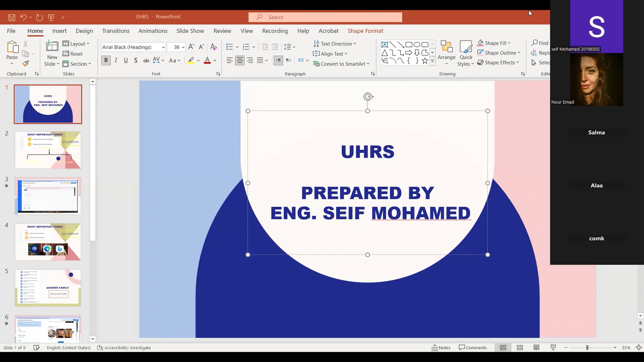The height and width of the screenshot is (362, 644).
Task: Switch to the Shape Format tab
Action: (365, 31)
